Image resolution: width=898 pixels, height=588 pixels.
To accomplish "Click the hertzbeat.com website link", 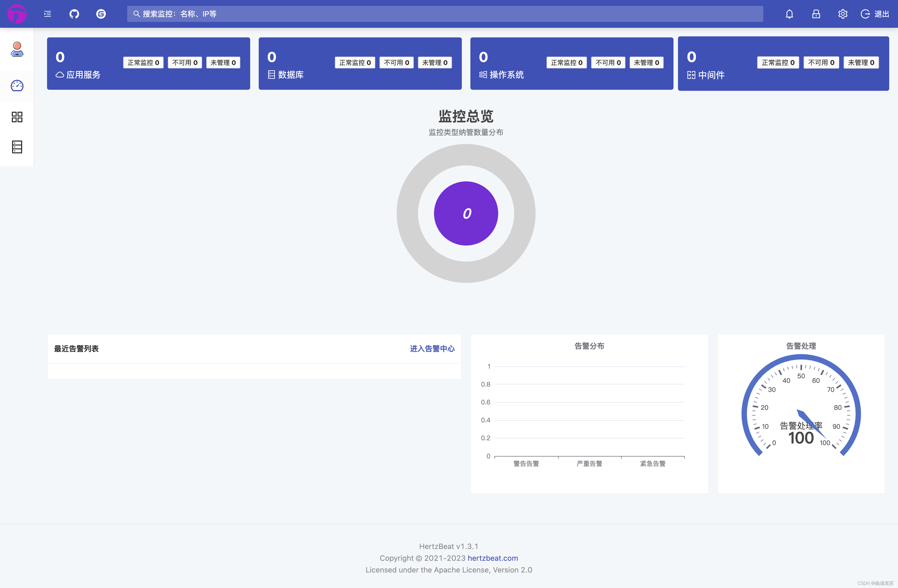I will click(492, 558).
